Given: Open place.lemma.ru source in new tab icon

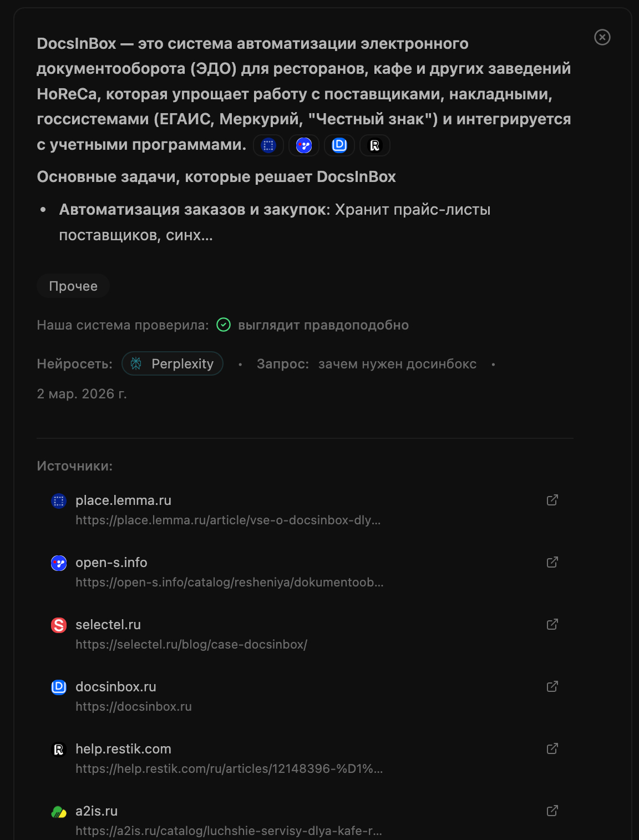Looking at the screenshot, I should [552, 500].
